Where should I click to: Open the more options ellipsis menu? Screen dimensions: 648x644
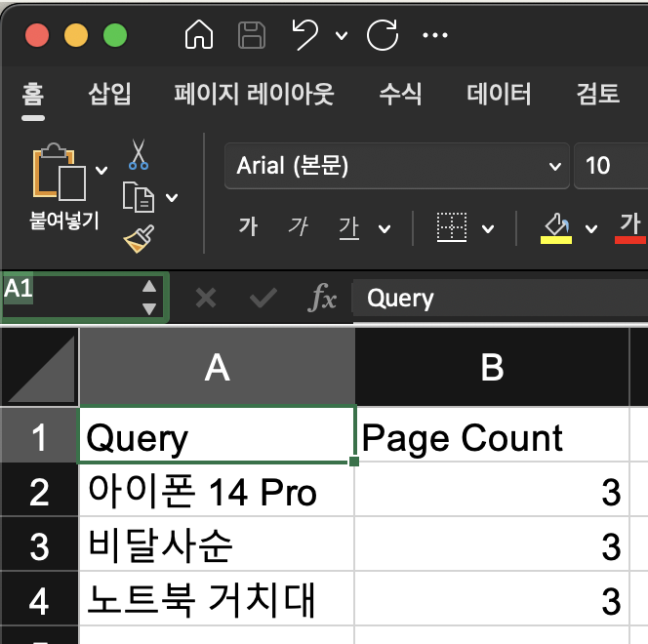435,35
